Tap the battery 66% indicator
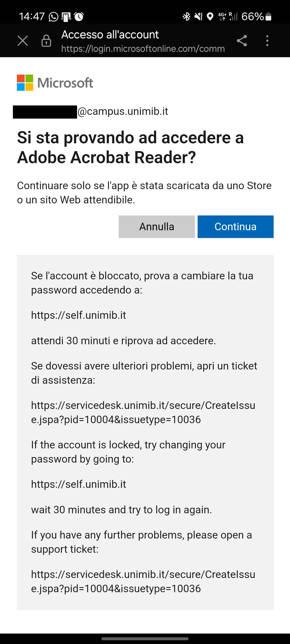This screenshot has height=644, width=290. [256, 17]
